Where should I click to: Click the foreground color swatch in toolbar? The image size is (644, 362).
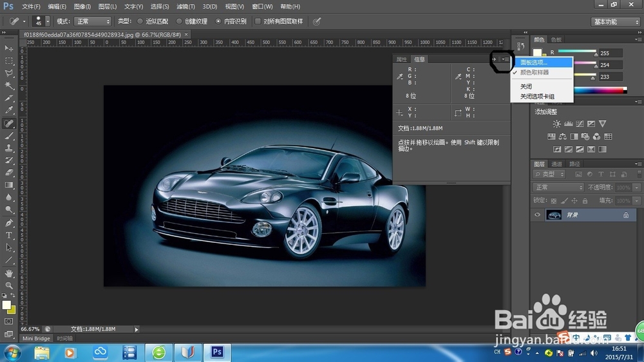coord(6,305)
